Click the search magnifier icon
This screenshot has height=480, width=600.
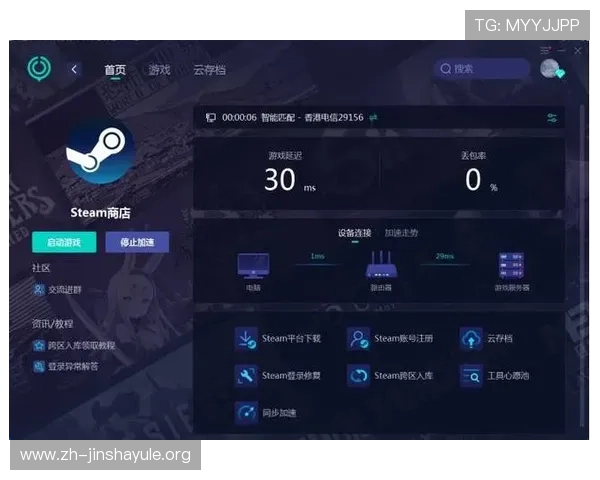pos(445,69)
